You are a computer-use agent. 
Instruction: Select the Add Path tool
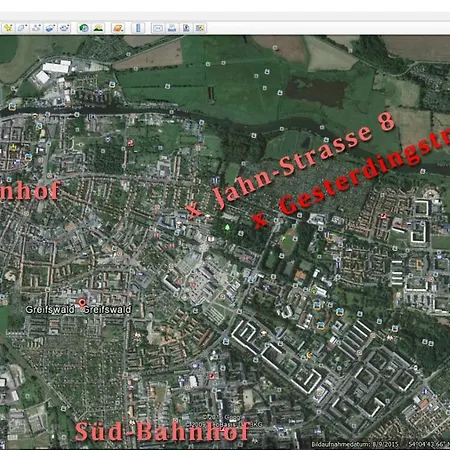point(36,28)
